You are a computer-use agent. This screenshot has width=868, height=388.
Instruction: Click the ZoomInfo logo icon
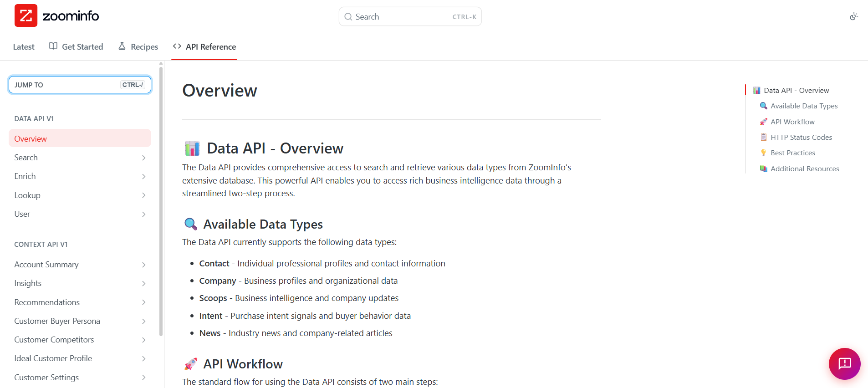[x=26, y=16]
